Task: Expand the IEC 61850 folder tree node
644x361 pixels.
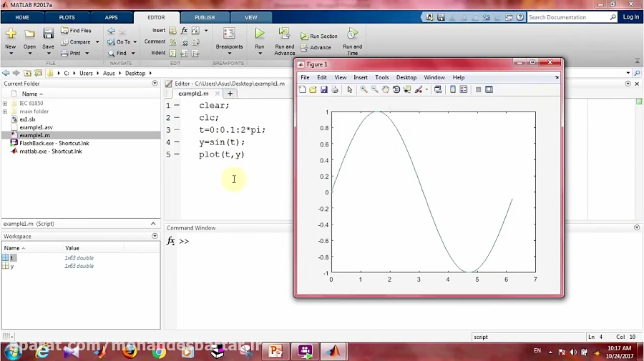Action: (x=5, y=104)
